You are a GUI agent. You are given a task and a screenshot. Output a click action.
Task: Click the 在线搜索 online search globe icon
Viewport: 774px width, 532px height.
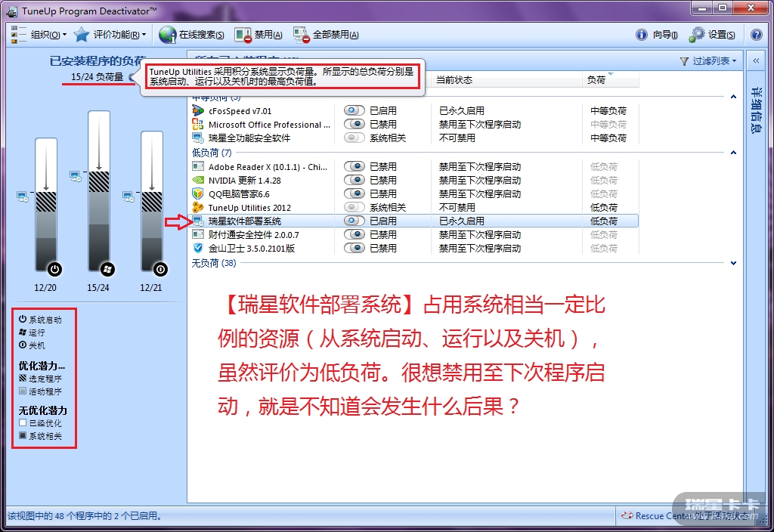[167, 35]
